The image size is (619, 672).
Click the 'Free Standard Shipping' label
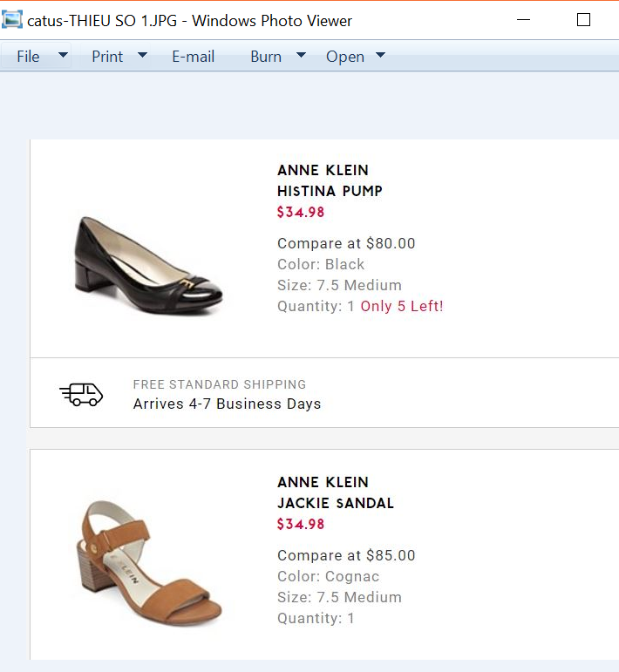click(219, 384)
